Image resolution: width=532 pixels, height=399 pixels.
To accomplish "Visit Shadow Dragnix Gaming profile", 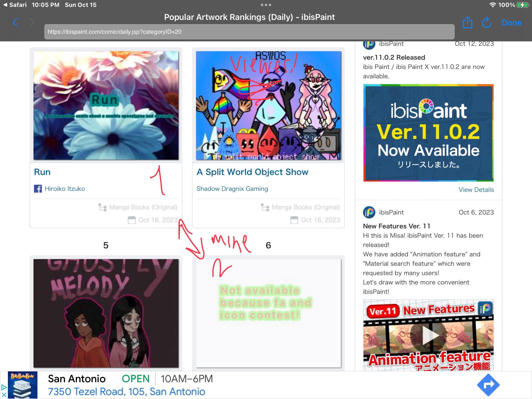I will (232, 189).
